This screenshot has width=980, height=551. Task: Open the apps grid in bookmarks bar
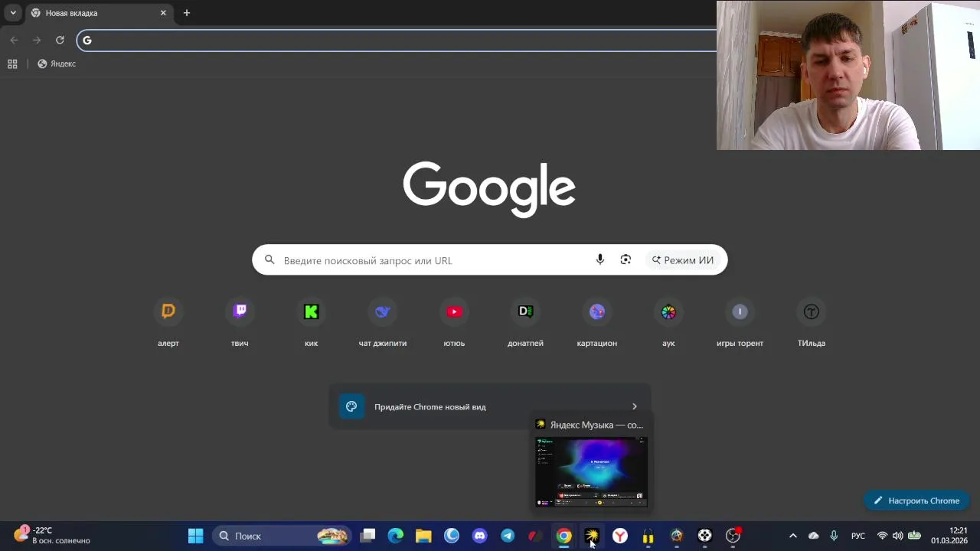(x=12, y=64)
